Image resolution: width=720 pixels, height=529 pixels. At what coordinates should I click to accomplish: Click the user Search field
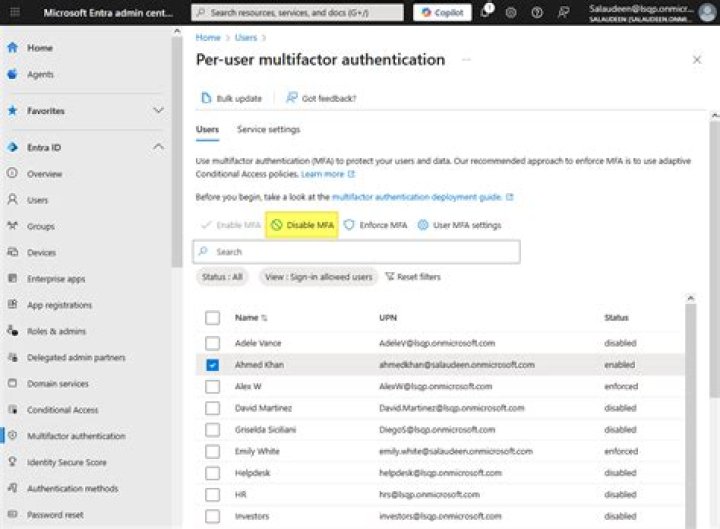(x=356, y=252)
